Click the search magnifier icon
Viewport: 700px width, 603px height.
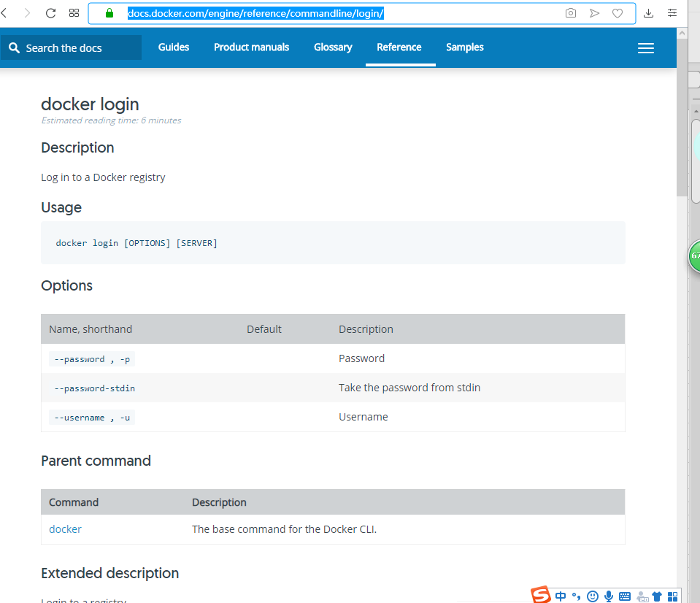(14, 47)
